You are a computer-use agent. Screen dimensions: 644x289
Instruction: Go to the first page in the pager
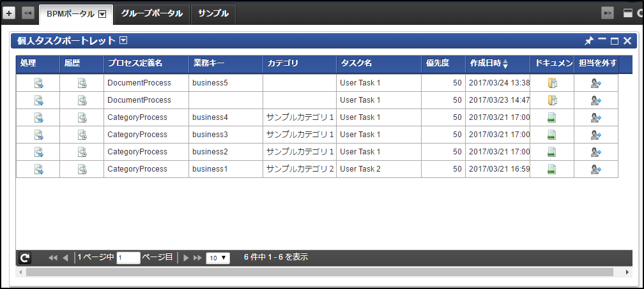(x=52, y=258)
